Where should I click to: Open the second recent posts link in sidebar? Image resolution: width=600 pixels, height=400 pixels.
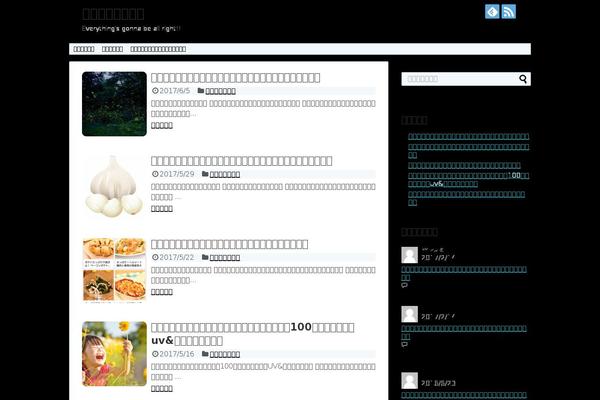(468, 150)
